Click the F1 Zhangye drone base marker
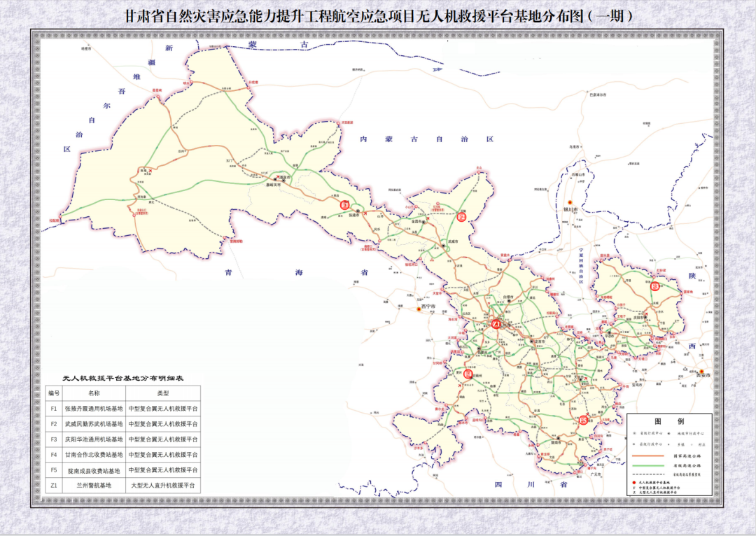The width and height of the screenshot is (756, 536). click(x=344, y=205)
